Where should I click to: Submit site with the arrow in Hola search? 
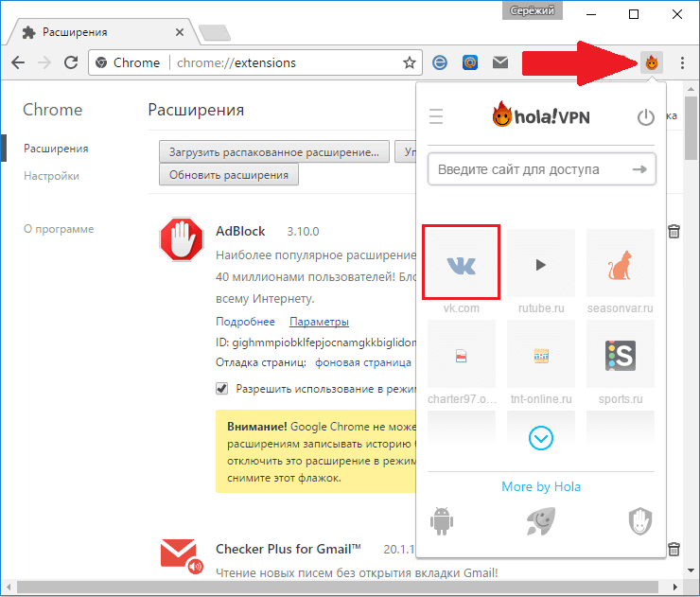[x=639, y=169]
